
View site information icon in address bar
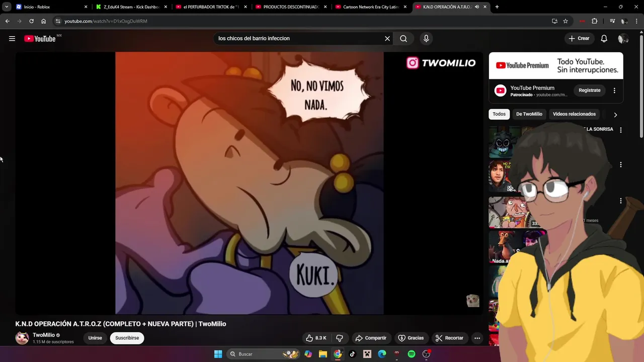click(x=58, y=21)
